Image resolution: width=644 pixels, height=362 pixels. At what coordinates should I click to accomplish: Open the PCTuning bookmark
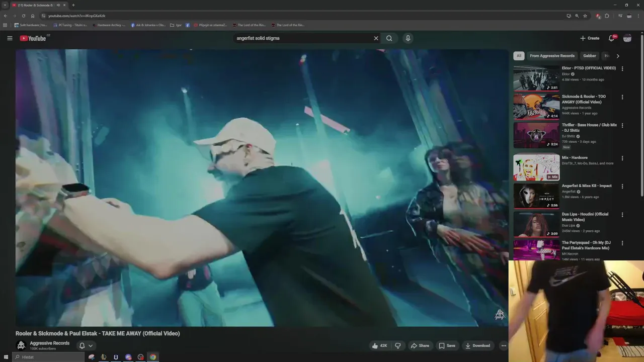(x=70, y=25)
